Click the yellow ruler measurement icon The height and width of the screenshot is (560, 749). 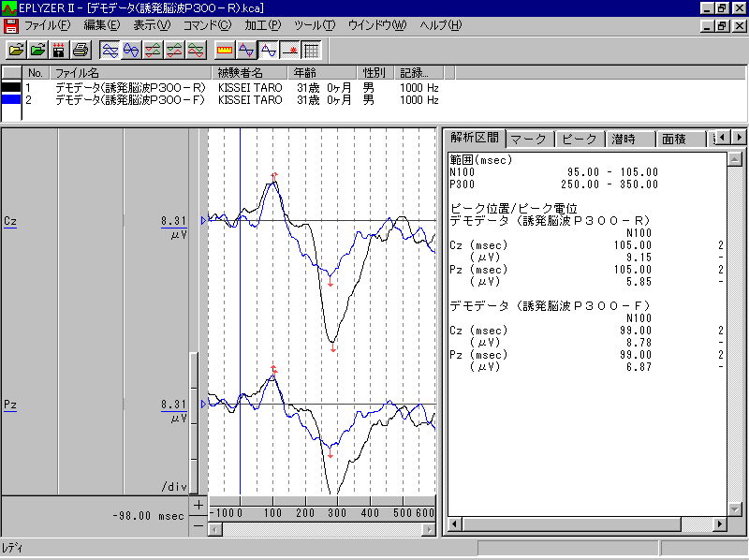pyautogui.click(x=225, y=50)
